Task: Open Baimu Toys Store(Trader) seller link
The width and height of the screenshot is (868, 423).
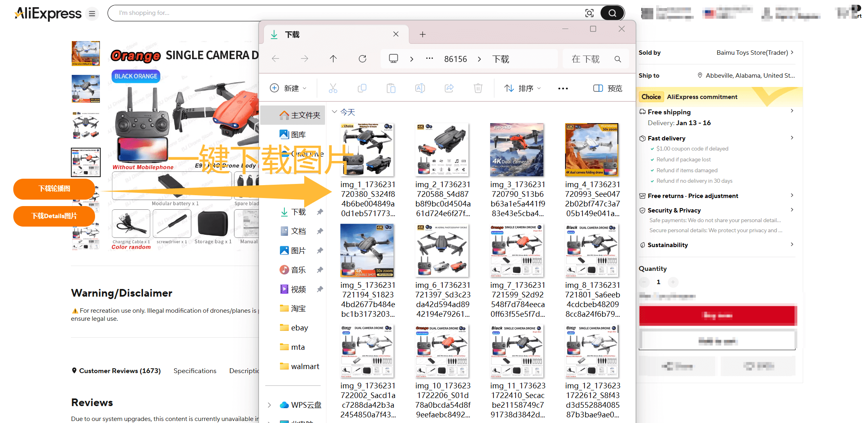Action: (x=755, y=52)
